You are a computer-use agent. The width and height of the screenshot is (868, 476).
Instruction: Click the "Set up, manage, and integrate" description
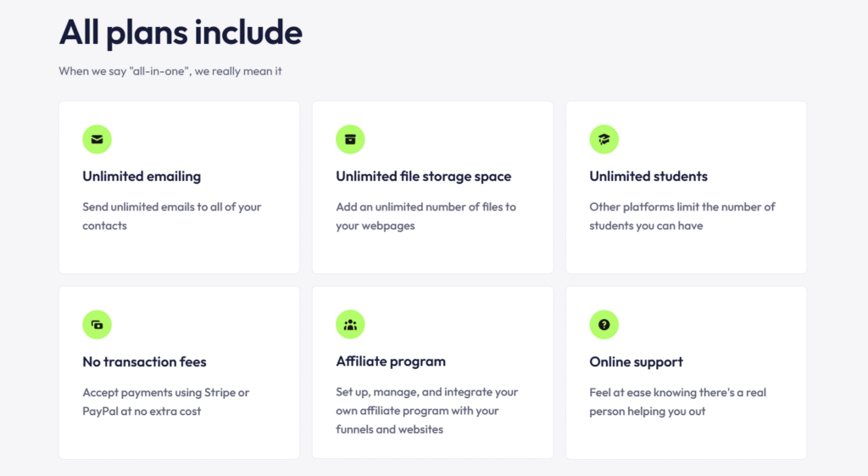pyautogui.click(x=426, y=411)
